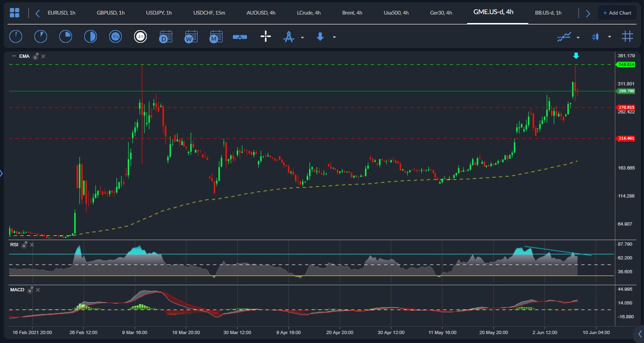The width and height of the screenshot is (644, 343).
Task: Select the Weekly timeframe calendar icon
Action: (x=191, y=37)
